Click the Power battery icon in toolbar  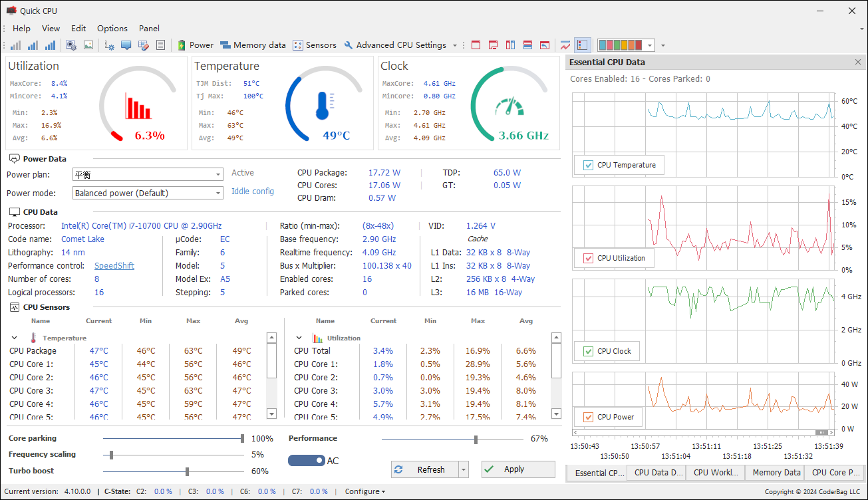(x=182, y=45)
